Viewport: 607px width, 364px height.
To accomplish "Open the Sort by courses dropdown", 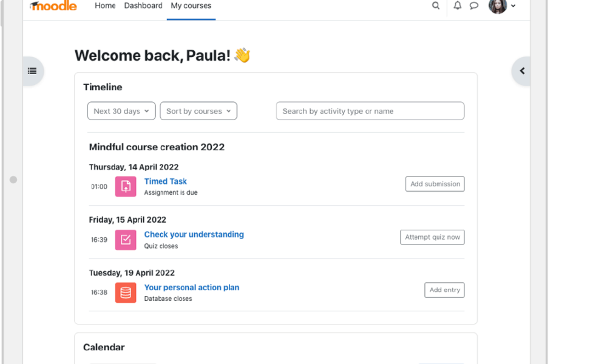I will (x=198, y=111).
